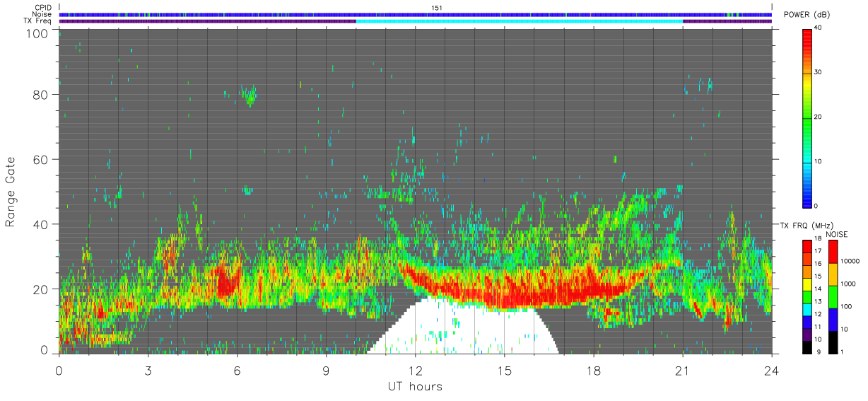This screenshot has width=868, height=401.
Task: Click the red top block in NOISE legend
Action: coord(833,251)
